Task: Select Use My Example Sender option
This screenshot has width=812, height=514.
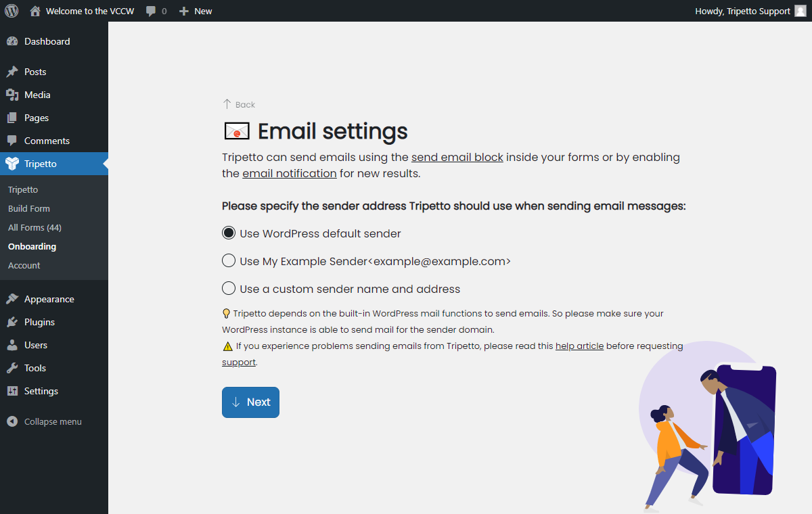Action: pyautogui.click(x=366, y=261)
